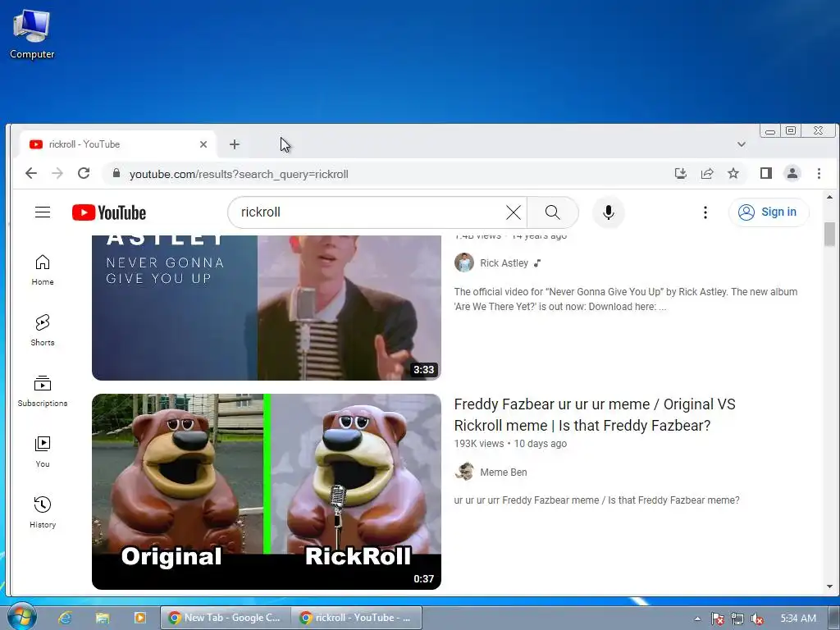
Task: Click the vertical scrollbar thumb
Action: (x=829, y=234)
